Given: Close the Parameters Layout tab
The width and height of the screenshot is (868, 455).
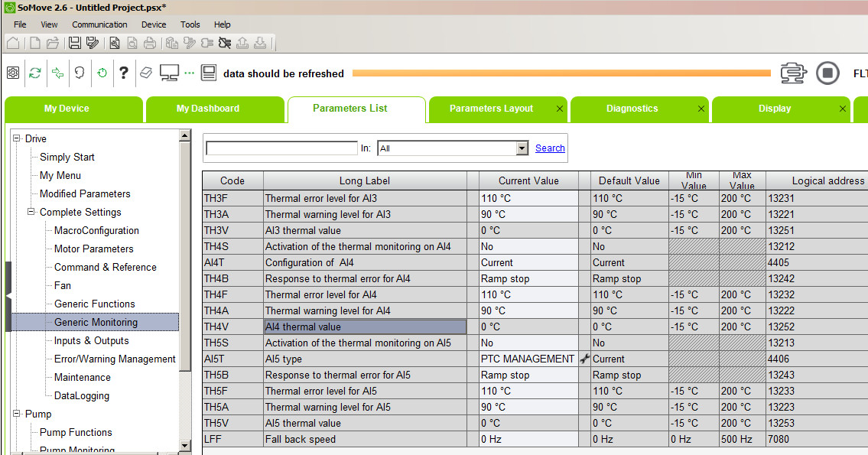Looking at the screenshot, I should tap(560, 109).
